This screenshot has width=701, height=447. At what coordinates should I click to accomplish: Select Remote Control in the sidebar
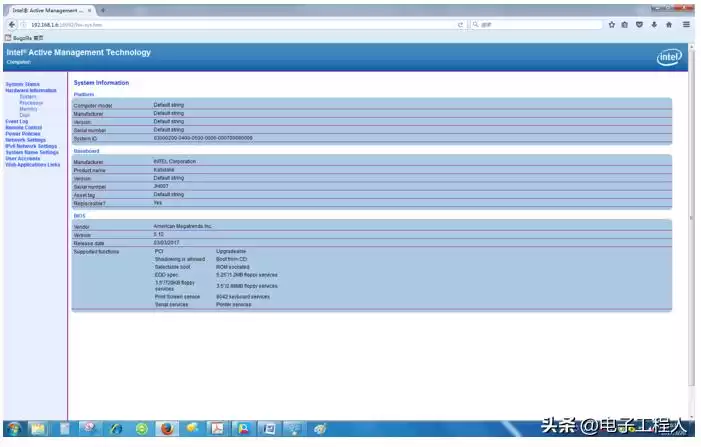tap(24, 127)
